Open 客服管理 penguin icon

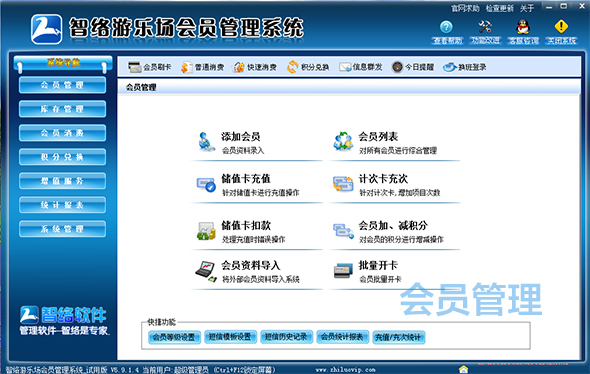(523, 27)
